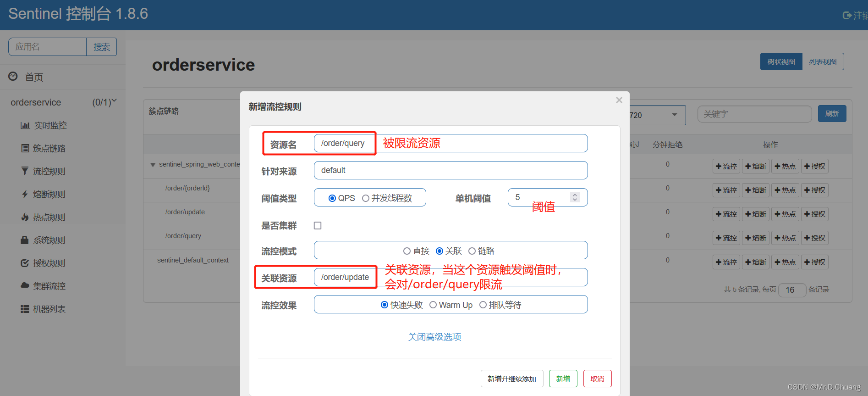Open 流控规则 menu item
868x396 pixels.
(49, 171)
